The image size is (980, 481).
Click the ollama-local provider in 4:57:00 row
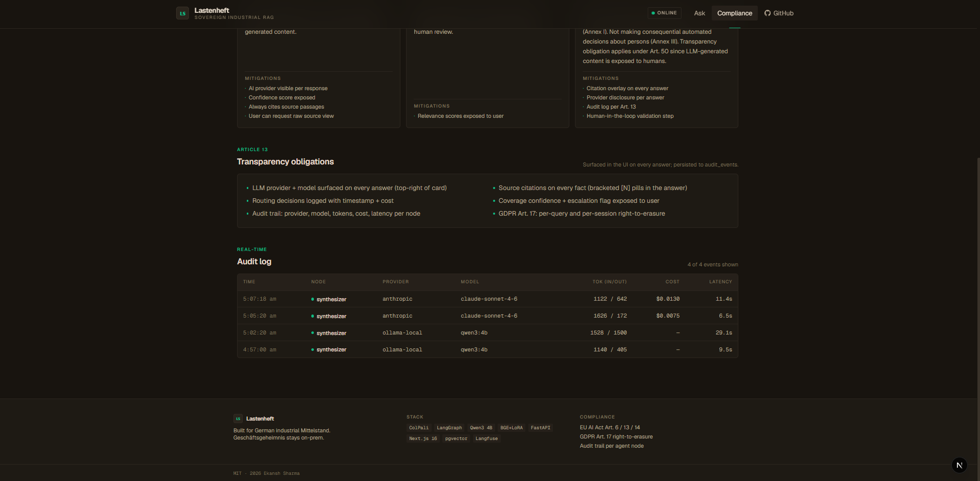coord(402,350)
